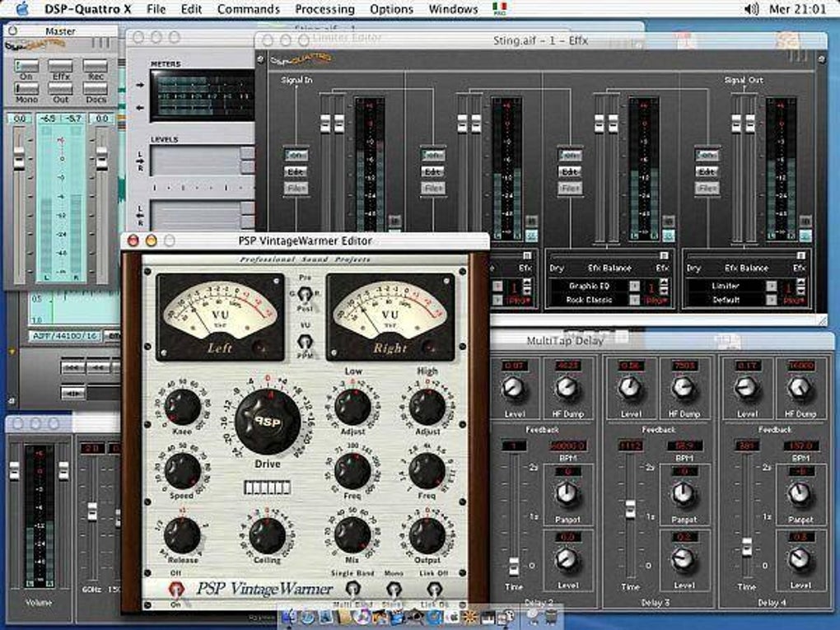840x630 pixels.
Task: Open the Graphic EQ effect selector dropdown
Action: [x=634, y=286]
